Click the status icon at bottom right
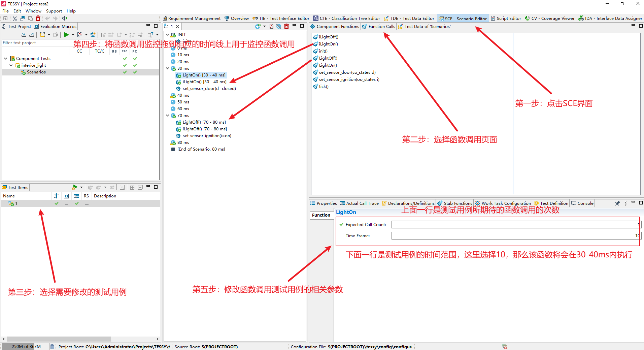The image size is (644, 350). [504, 347]
